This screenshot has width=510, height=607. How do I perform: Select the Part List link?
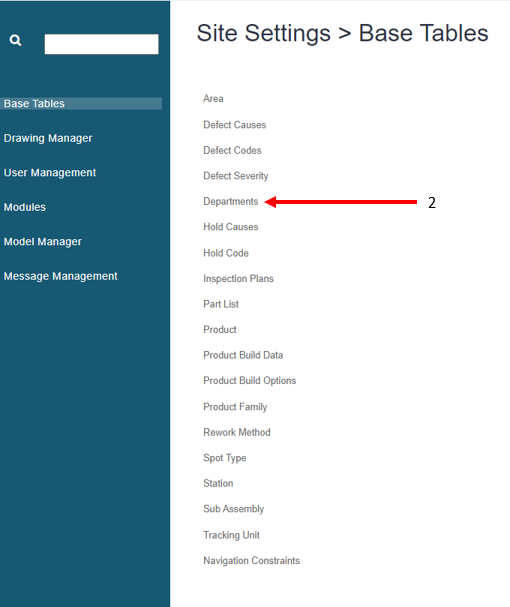221,304
